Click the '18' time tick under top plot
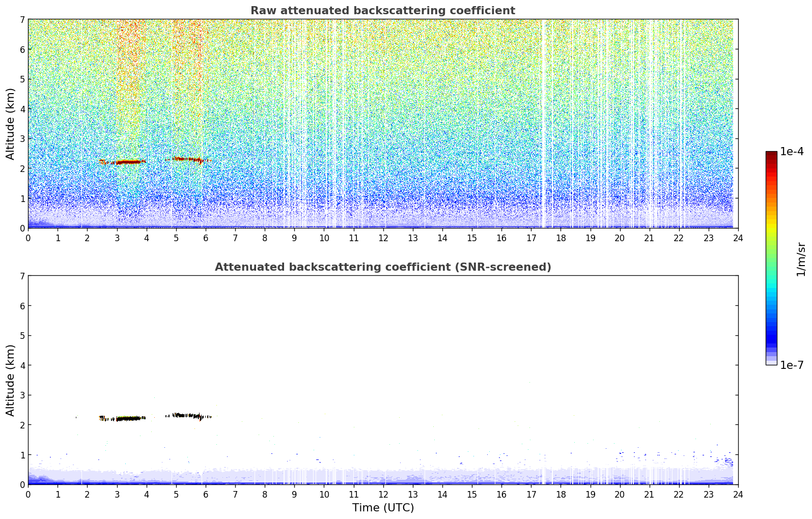 561,238
